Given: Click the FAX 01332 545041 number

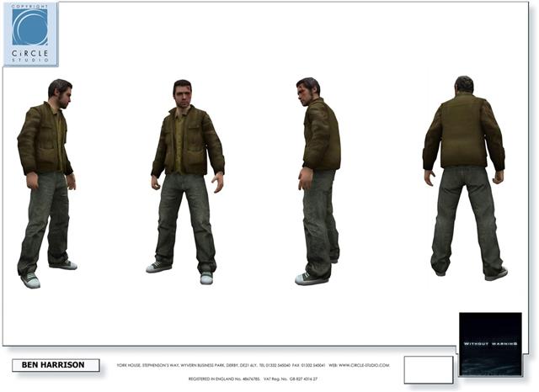Looking at the screenshot, I should [308, 366].
